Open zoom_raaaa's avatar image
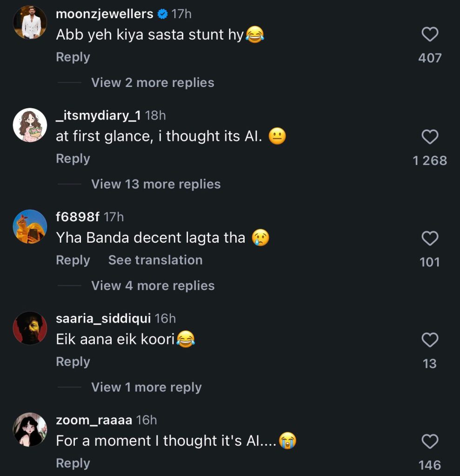 click(30, 430)
